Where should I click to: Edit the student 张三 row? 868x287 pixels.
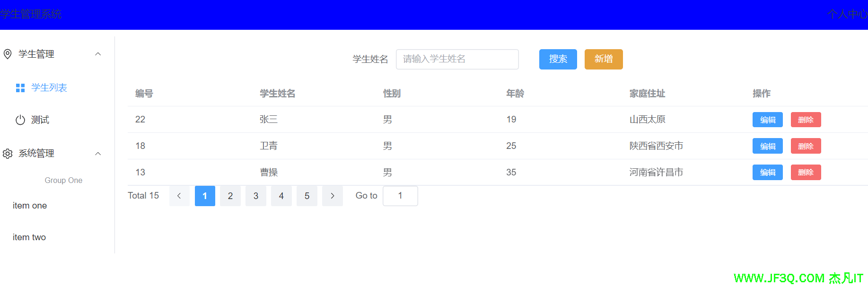coord(767,120)
